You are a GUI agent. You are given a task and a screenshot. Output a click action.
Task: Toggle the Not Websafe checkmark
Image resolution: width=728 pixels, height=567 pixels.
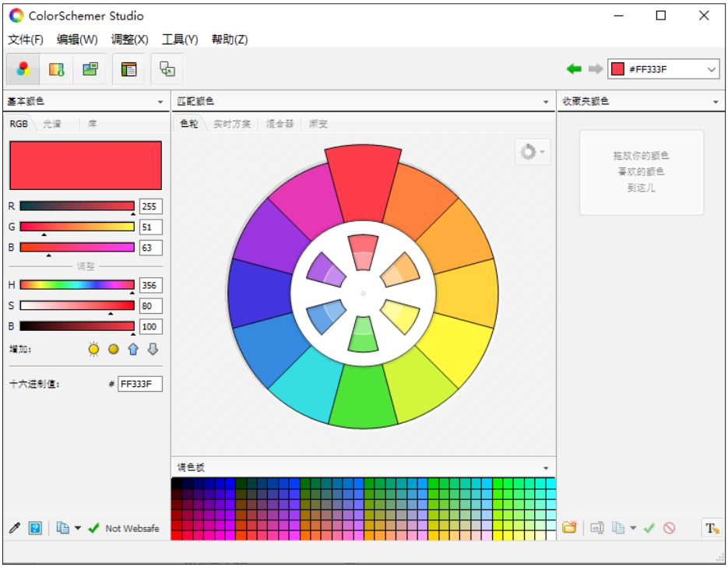94,528
